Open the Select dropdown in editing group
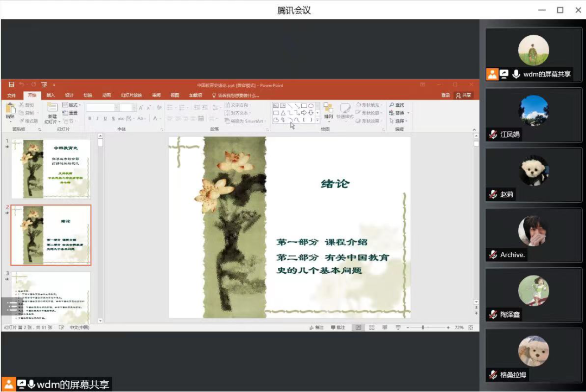Viewport: 586px width, 392px height. [399, 121]
